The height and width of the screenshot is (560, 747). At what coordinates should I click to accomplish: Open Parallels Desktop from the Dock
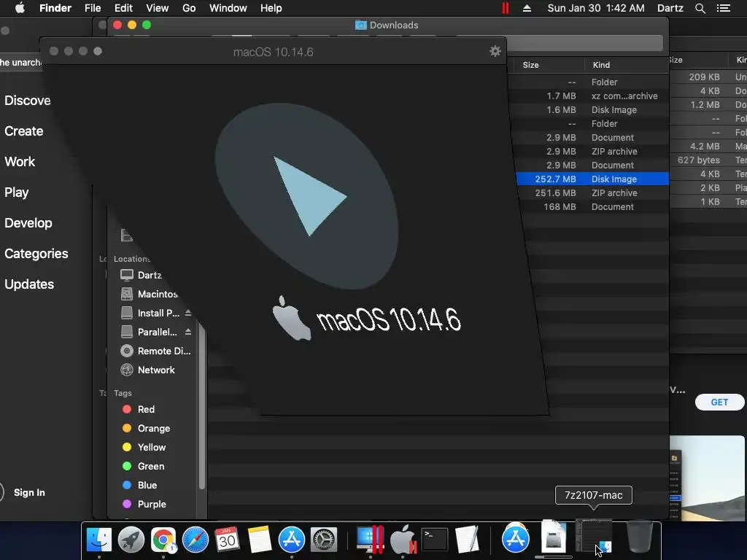[370, 540]
